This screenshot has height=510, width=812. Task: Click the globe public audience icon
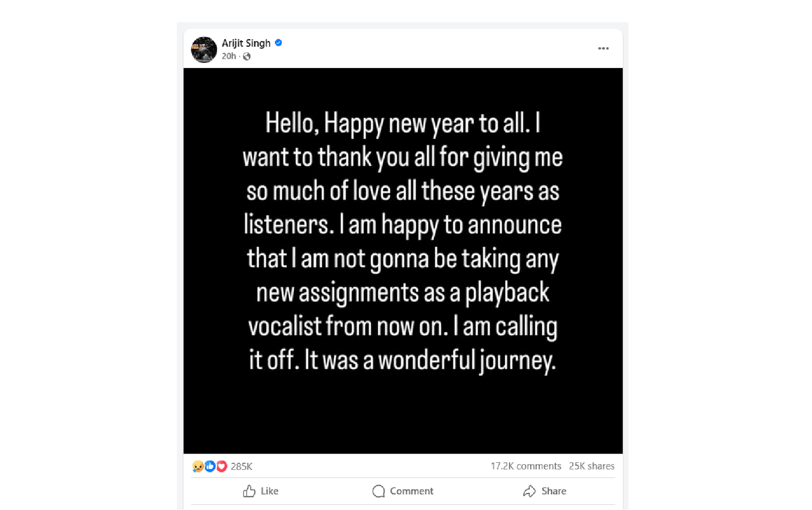(247, 56)
